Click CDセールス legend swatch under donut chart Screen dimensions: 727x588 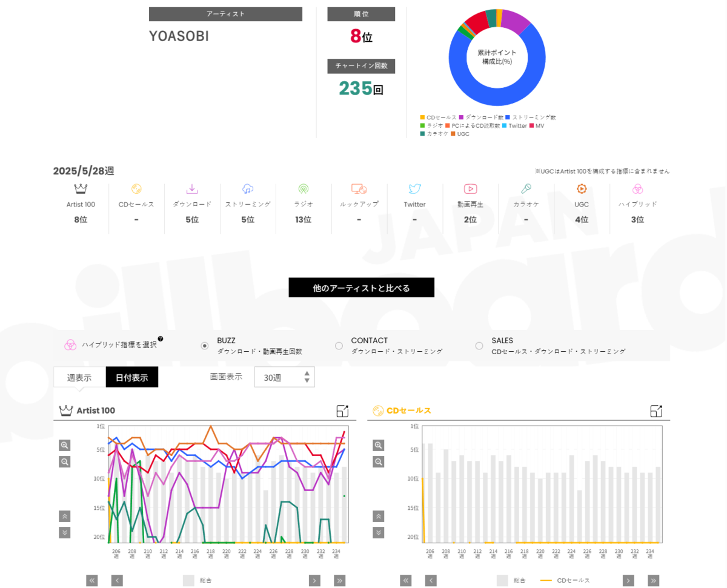(422, 117)
